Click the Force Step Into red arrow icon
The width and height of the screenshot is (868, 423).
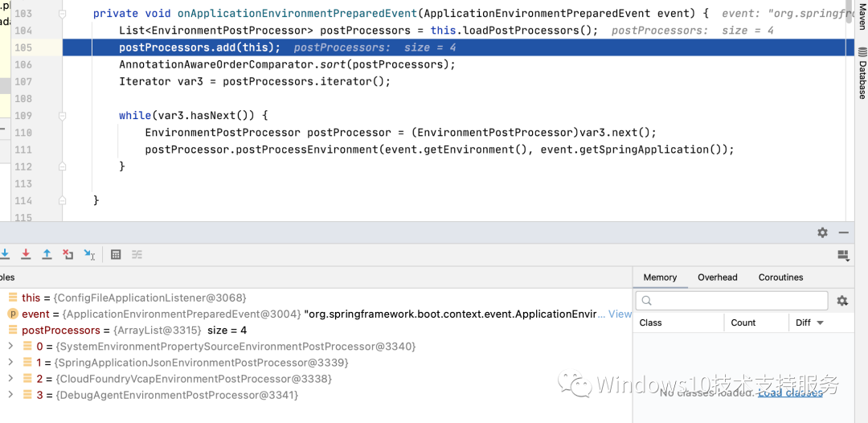[26, 254]
